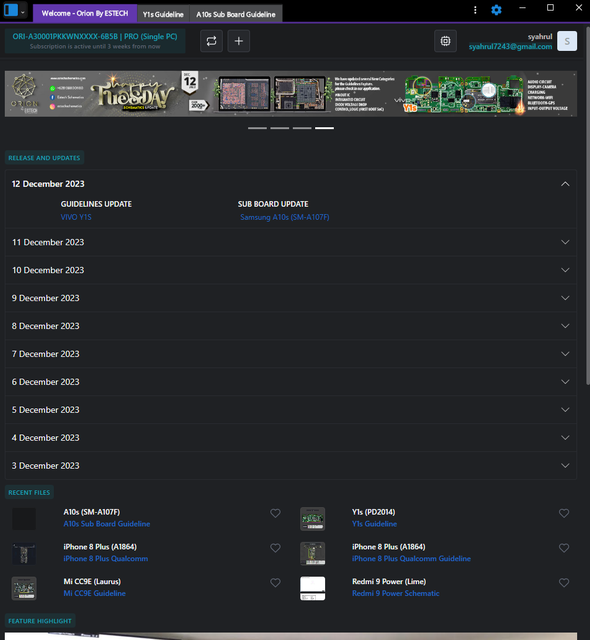The width and height of the screenshot is (590, 640).
Task: Open the user avatar S
Action: pyautogui.click(x=567, y=41)
